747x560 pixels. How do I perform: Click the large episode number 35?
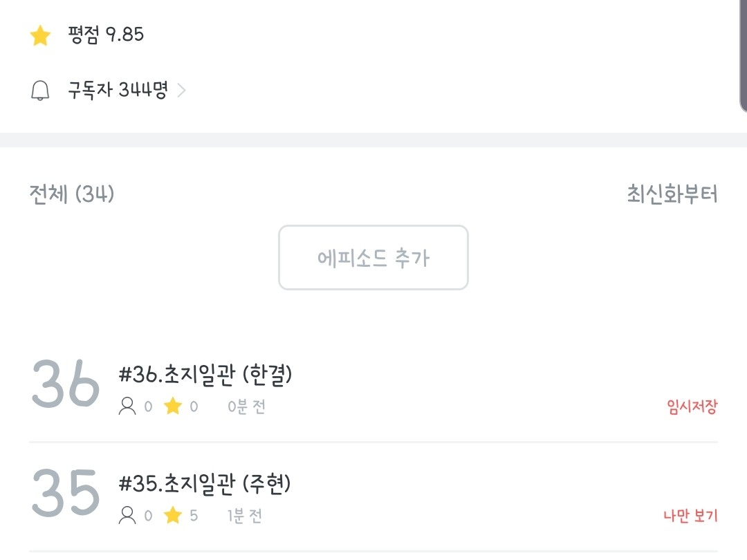coord(66,493)
